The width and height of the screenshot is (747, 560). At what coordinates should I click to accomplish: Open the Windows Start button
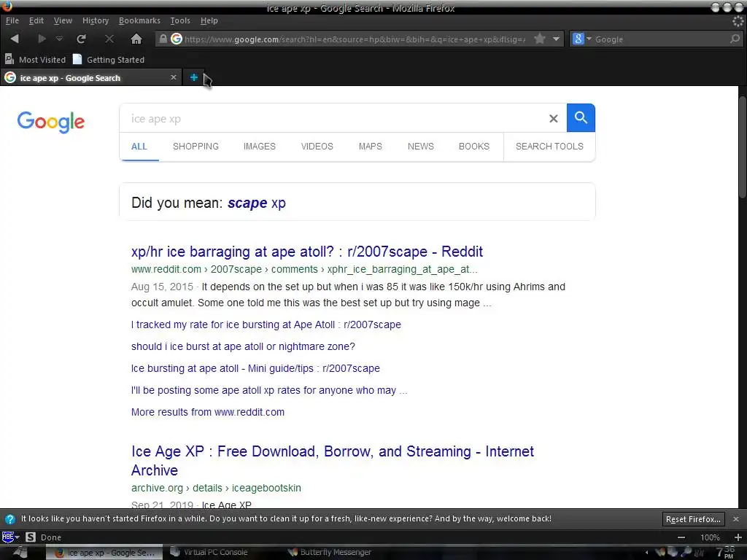(x=20, y=553)
